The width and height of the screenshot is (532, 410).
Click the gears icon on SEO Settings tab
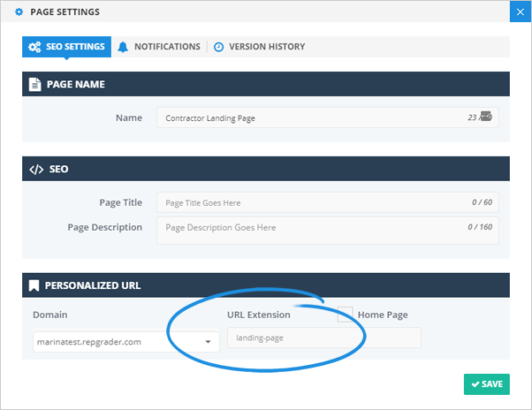(35, 47)
